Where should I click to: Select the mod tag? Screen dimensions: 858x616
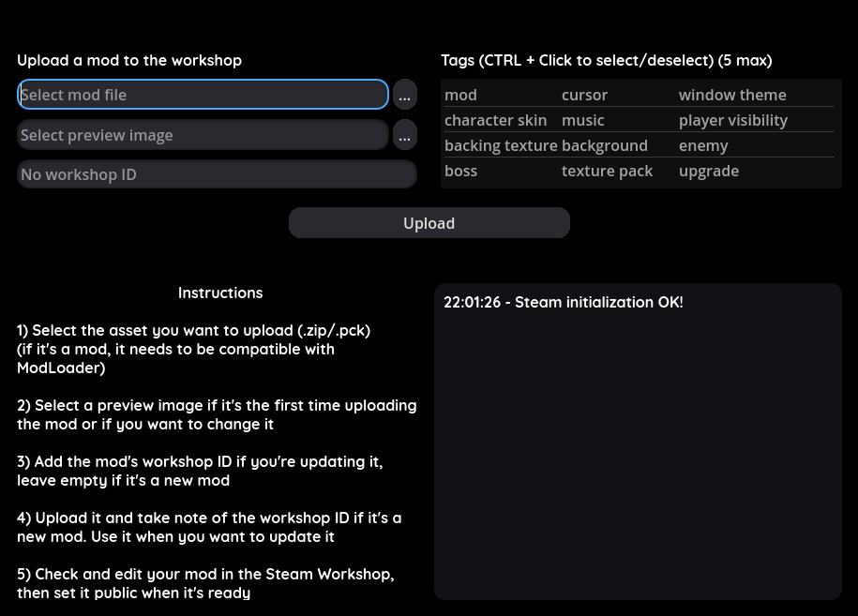click(x=460, y=95)
